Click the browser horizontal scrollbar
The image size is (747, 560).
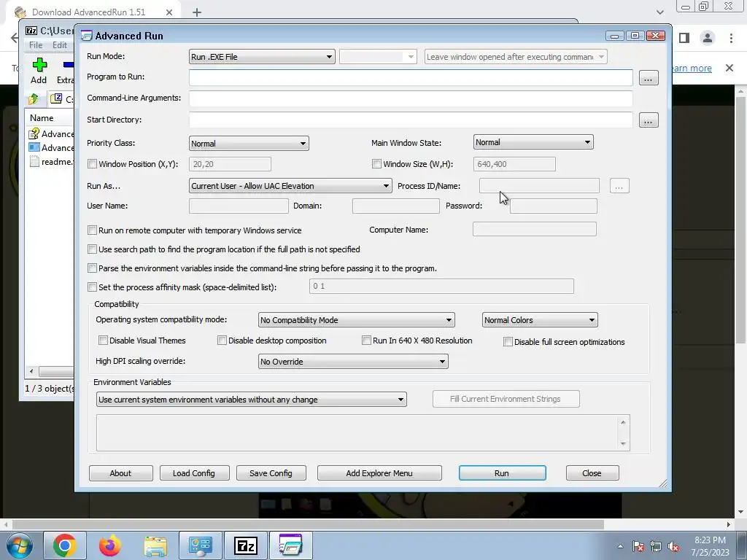click(308, 524)
